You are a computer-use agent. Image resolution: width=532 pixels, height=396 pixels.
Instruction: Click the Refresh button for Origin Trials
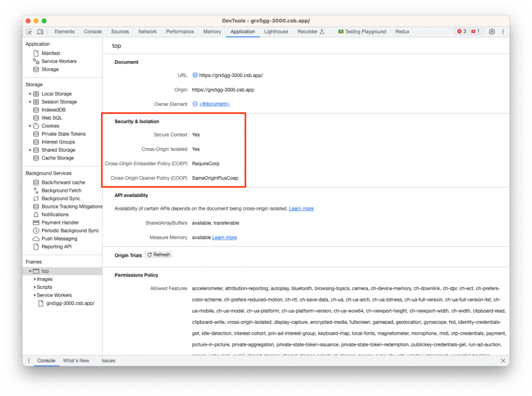tap(158, 255)
